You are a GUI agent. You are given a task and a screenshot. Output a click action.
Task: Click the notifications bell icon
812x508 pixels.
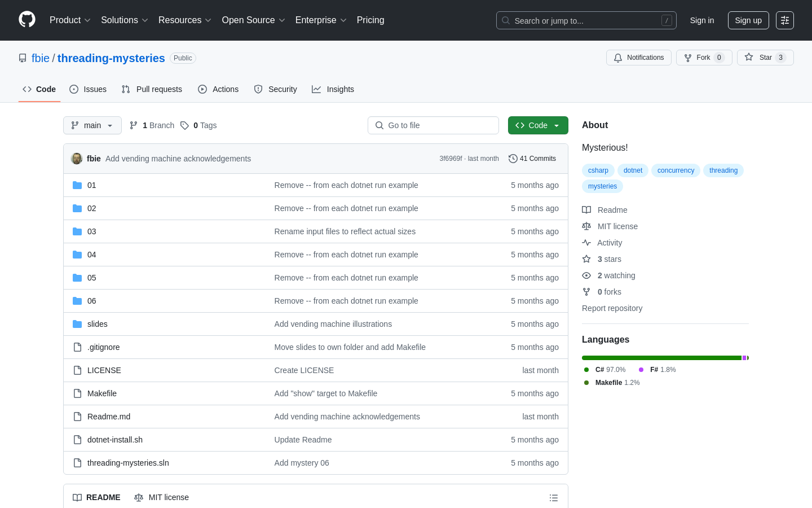click(x=618, y=58)
